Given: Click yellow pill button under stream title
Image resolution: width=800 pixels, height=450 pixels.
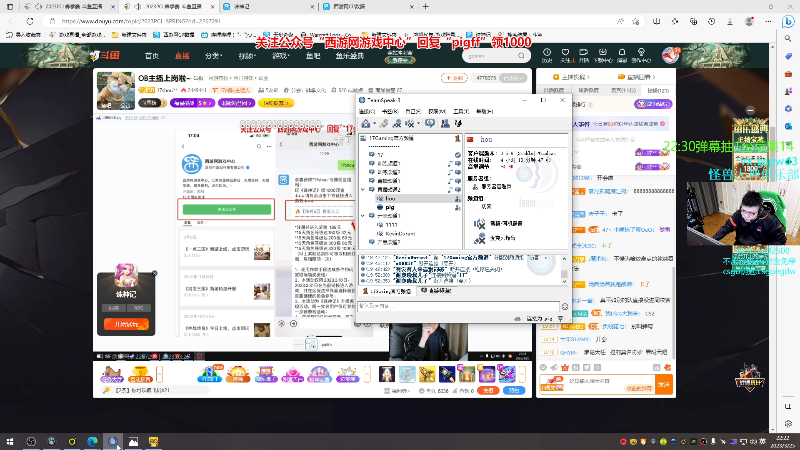Looking at the screenshot, I should (x=276, y=103).
